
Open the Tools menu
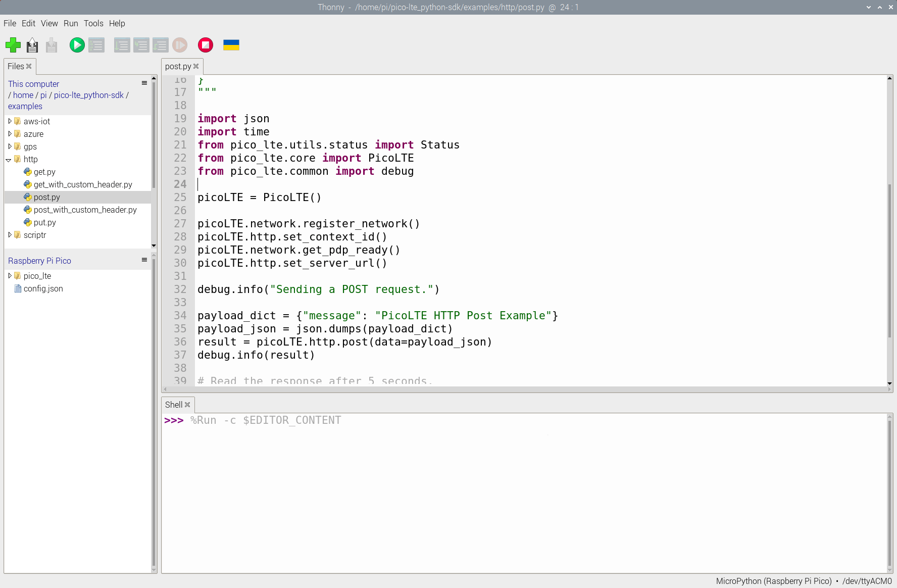point(93,23)
